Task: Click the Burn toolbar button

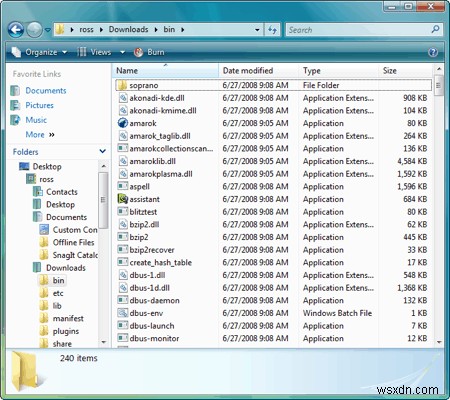Action: click(149, 52)
